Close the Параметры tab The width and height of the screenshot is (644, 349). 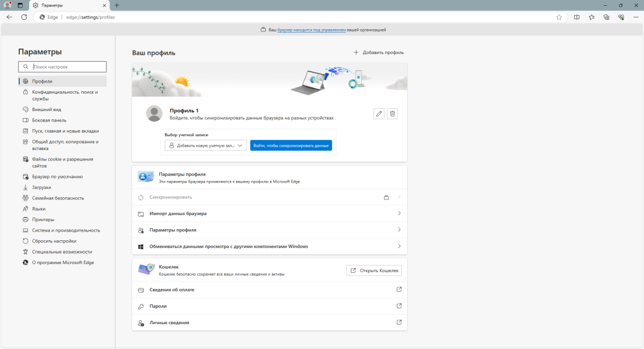click(x=104, y=5)
